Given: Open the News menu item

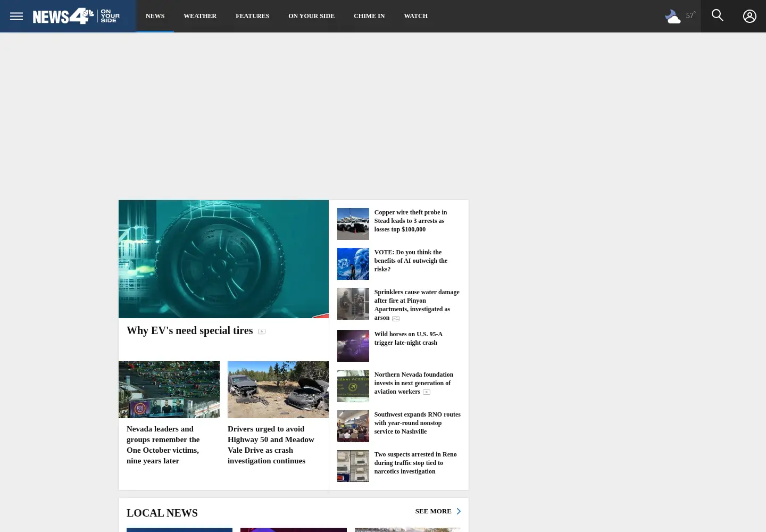Looking at the screenshot, I should (155, 16).
